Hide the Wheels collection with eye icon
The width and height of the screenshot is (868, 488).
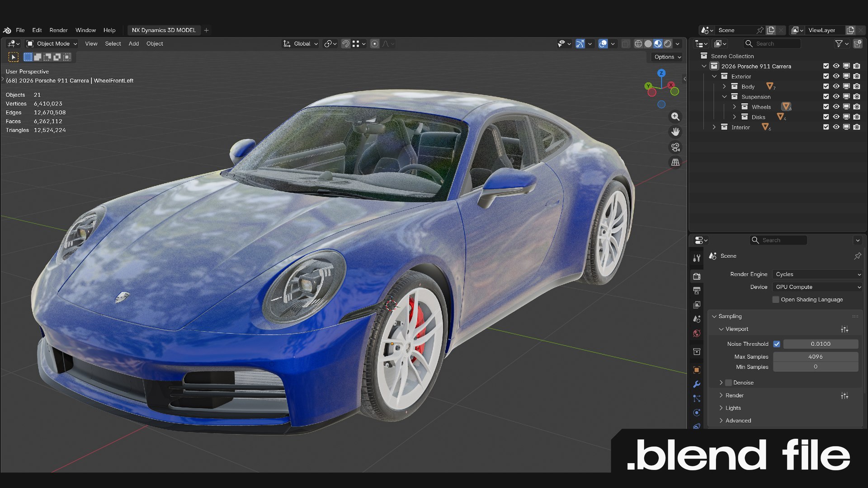pos(836,107)
